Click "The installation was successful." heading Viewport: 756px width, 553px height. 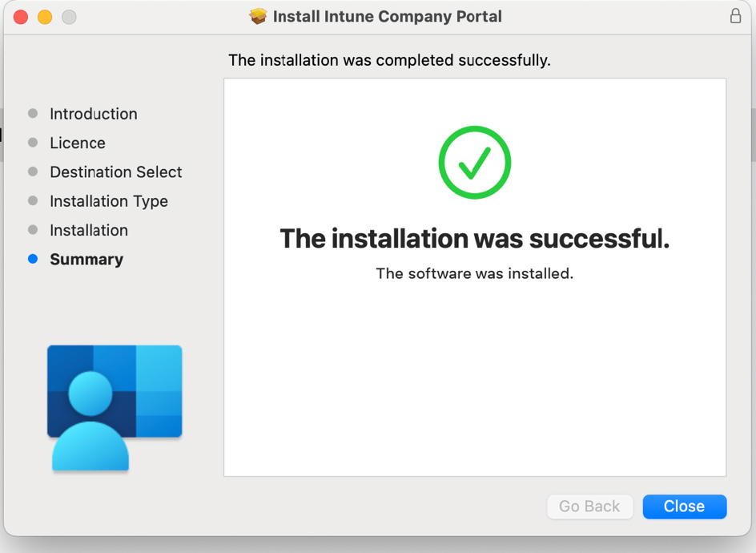(x=475, y=238)
